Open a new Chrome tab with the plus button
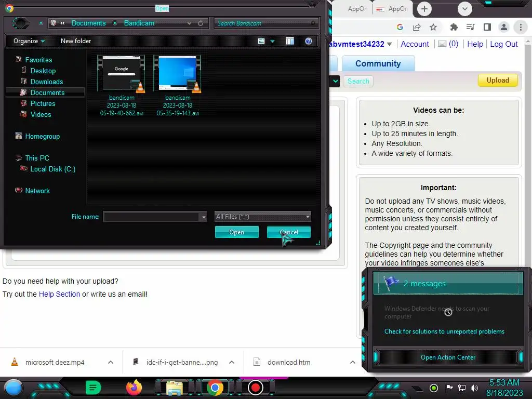532x399 pixels. point(424,9)
